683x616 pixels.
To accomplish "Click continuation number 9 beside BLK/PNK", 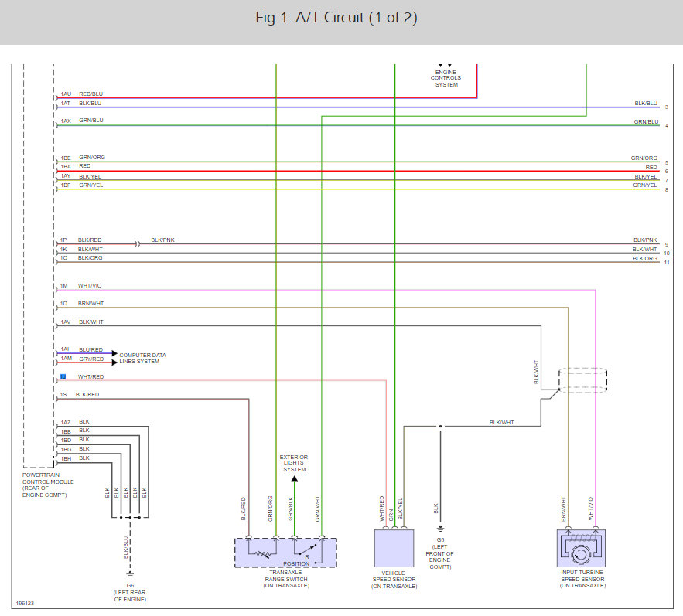I will [667, 245].
